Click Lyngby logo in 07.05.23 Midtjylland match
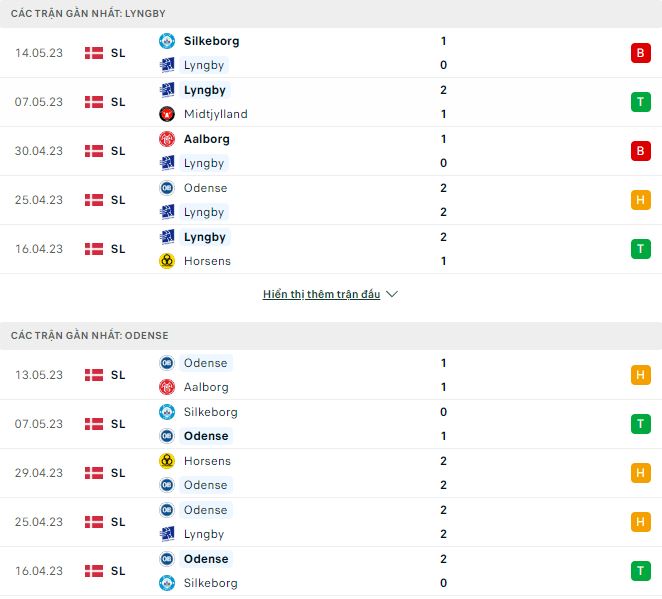The height and width of the screenshot is (599, 662). 167,90
